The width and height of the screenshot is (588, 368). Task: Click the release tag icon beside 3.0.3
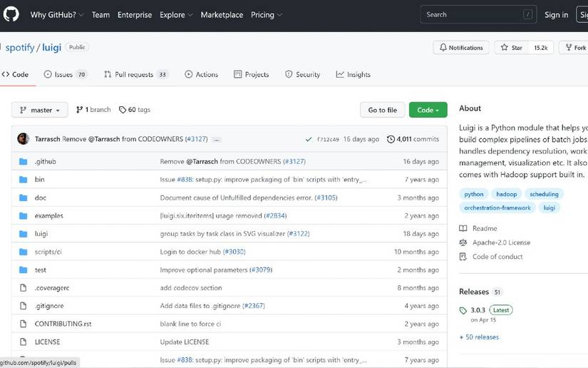coord(463,311)
